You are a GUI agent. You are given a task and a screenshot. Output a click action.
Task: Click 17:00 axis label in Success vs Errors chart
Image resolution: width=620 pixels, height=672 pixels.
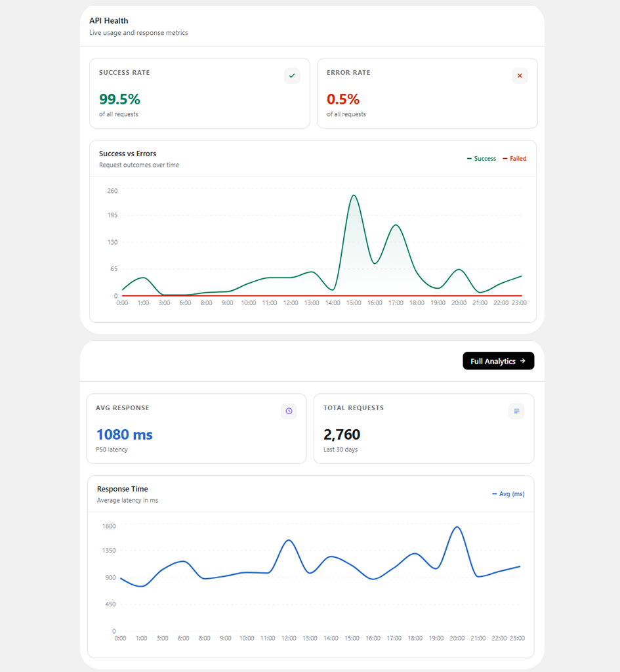[x=396, y=303]
